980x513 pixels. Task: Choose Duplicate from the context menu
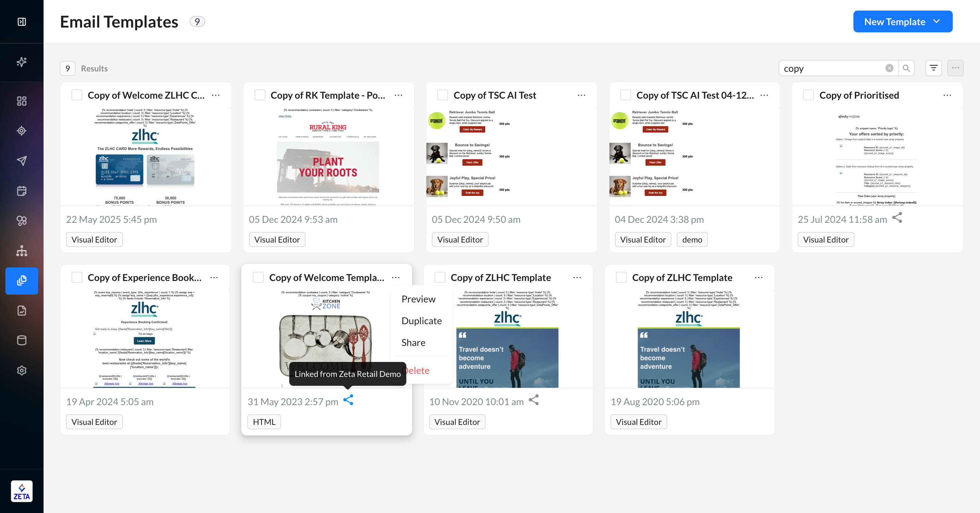(421, 320)
